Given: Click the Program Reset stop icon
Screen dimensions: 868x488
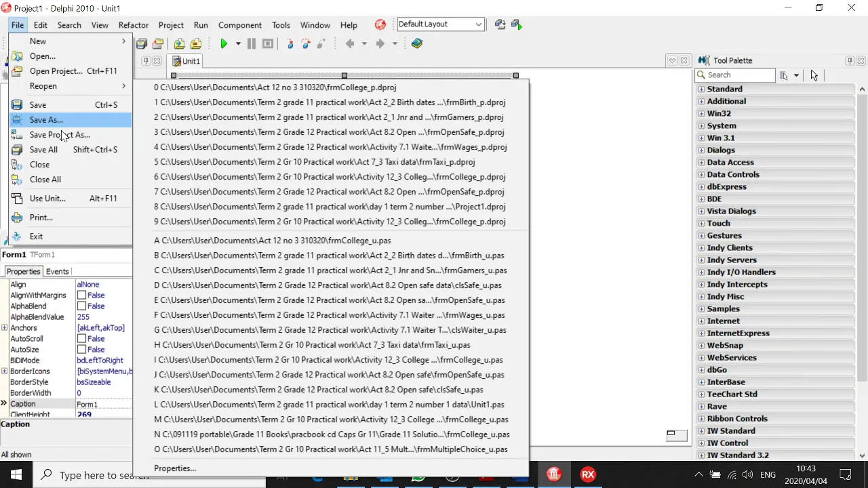Looking at the screenshot, I should pos(268,43).
